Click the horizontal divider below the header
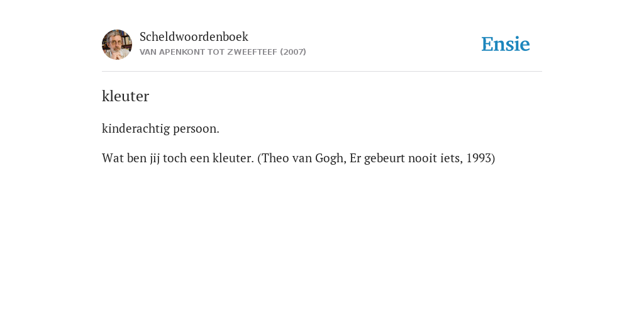The width and height of the screenshot is (644, 322). coord(322,72)
